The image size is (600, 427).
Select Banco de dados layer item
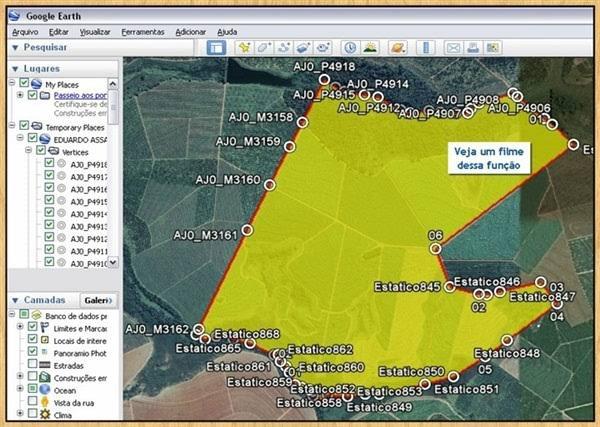coord(76,316)
